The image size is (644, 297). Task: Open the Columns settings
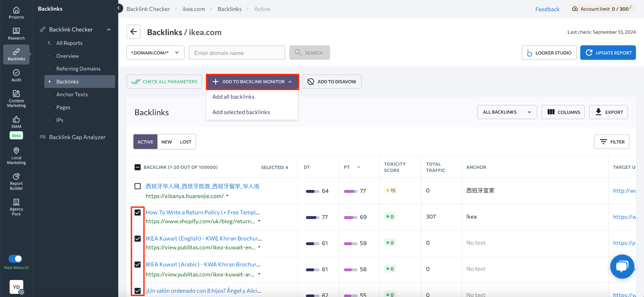coord(563,112)
